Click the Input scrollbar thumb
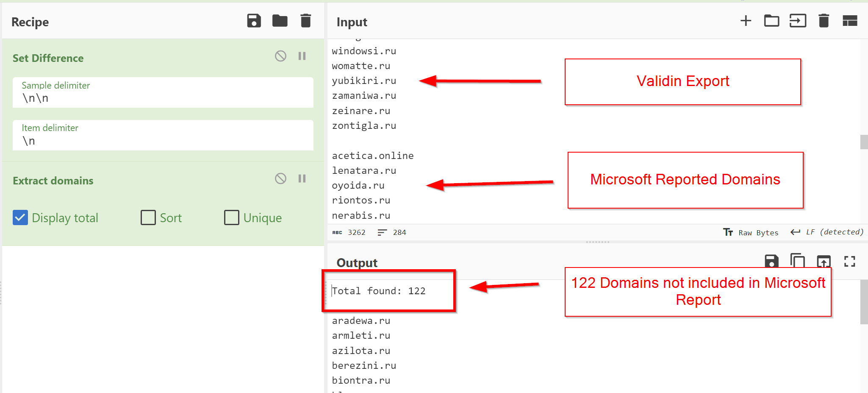Viewport: 868px width, 393px height. pos(864,142)
